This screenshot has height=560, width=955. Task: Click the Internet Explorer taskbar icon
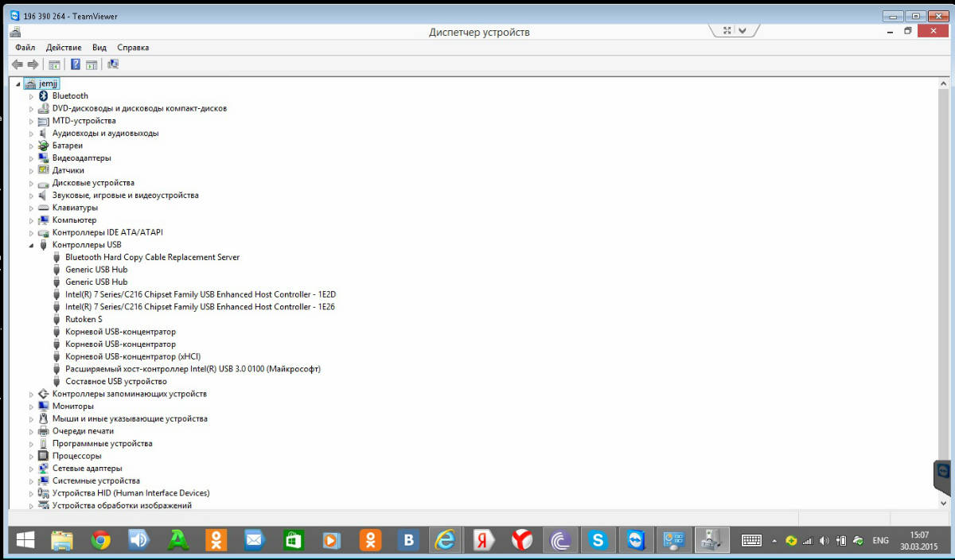445,540
